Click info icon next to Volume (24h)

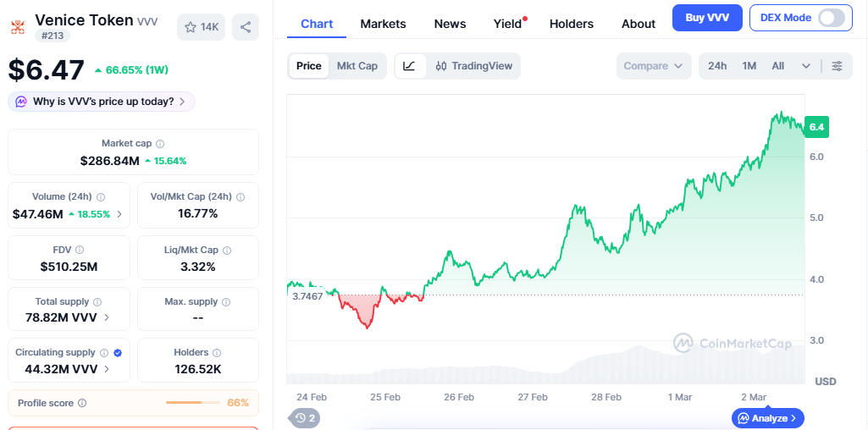click(101, 197)
